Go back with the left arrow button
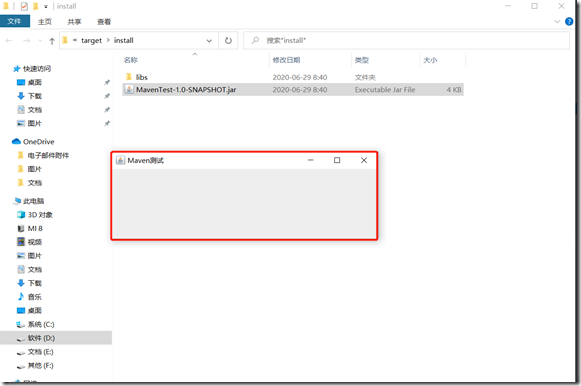This screenshot has height=386, width=581. [x=9, y=41]
